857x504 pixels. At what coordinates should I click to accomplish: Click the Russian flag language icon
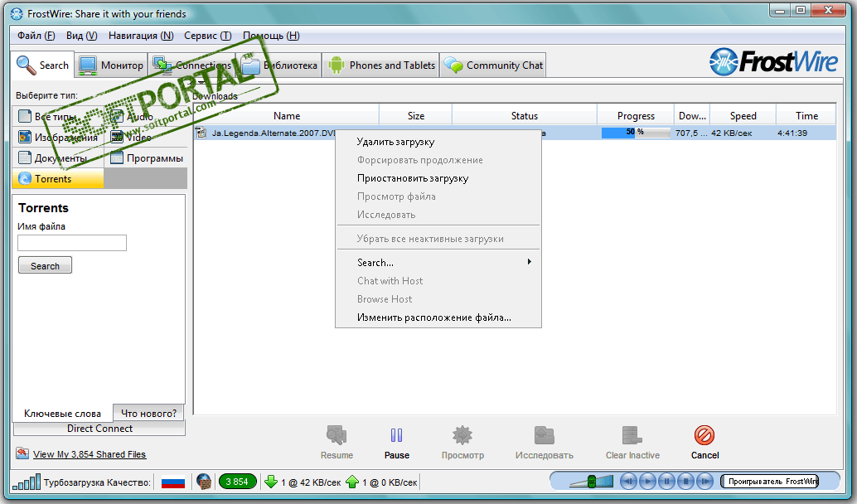(x=172, y=482)
